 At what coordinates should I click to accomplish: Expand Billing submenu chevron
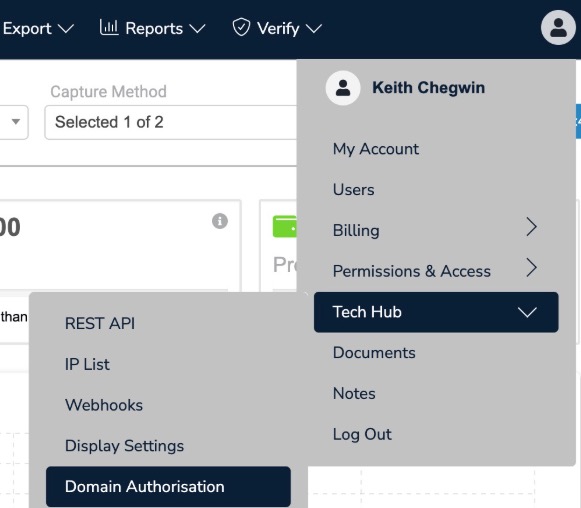tap(532, 227)
